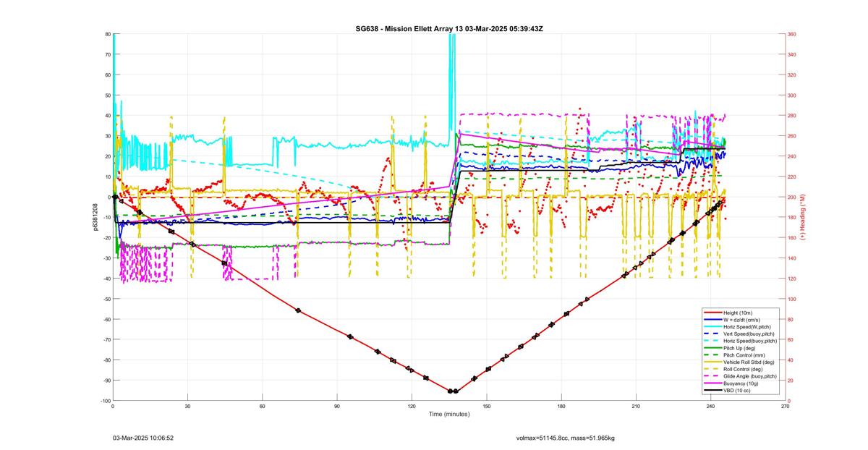Click the x-axis tick label '180'
868x450 pixels.
point(561,406)
